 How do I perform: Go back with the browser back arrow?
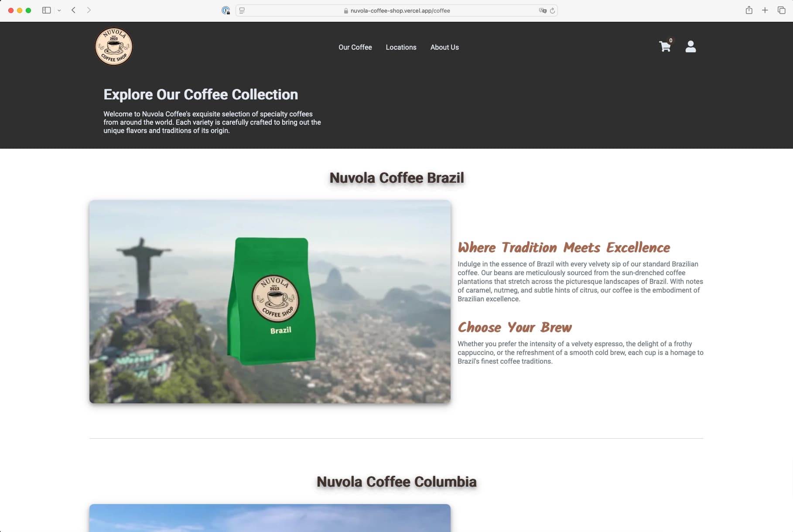click(73, 10)
